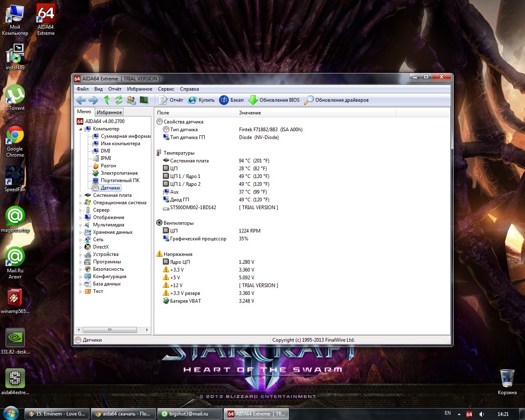Collapse the Компьютер tree node
Image resolution: width=525 pixels, height=420 pixels.
point(80,129)
